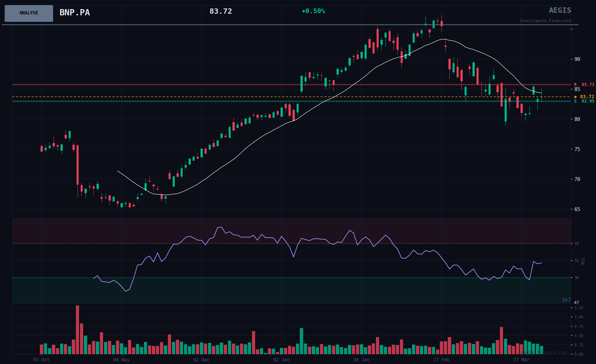The height and width of the screenshot is (364, 596).
Task: Click the +0.50% change indicator
Action: tap(313, 11)
